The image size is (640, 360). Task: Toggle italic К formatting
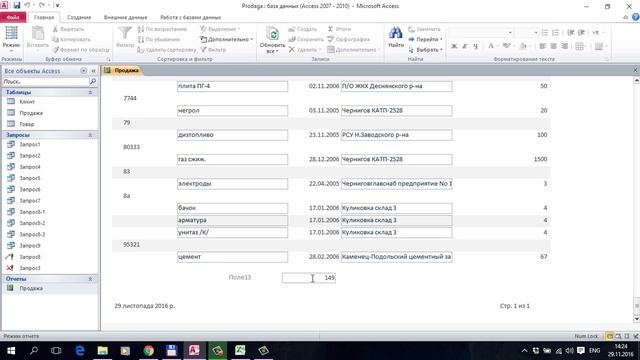465,46
